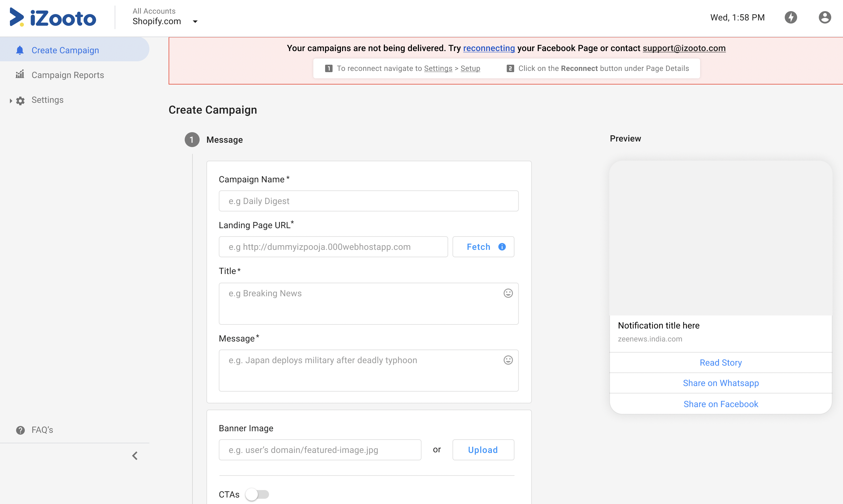
Task: Expand the Settings submenu arrow
Action: (x=11, y=101)
